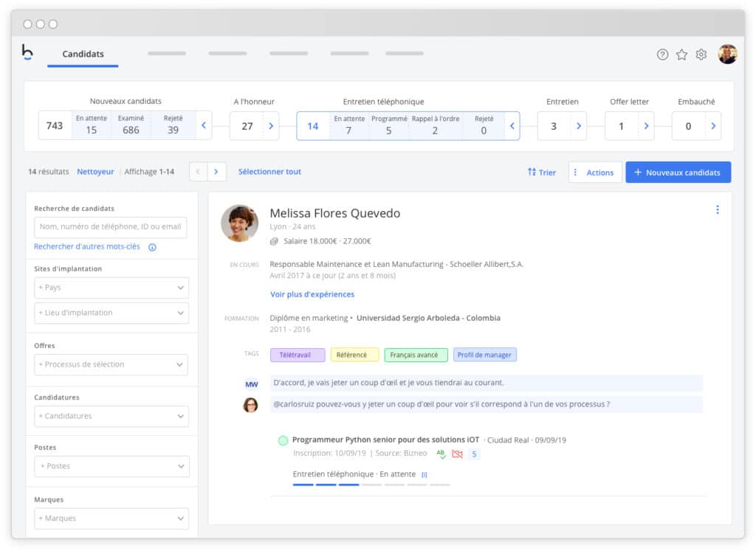756x551 pixels.
Task: Expand the A l'honneur stage
Action: coord(271,125)
